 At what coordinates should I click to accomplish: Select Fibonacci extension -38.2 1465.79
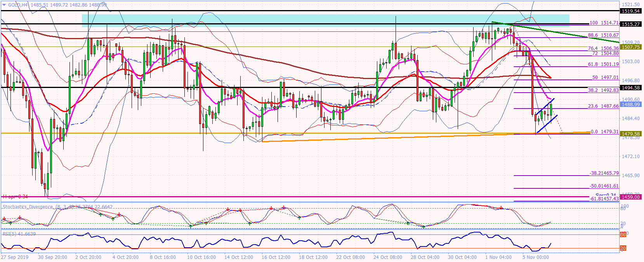coord(604,173)
